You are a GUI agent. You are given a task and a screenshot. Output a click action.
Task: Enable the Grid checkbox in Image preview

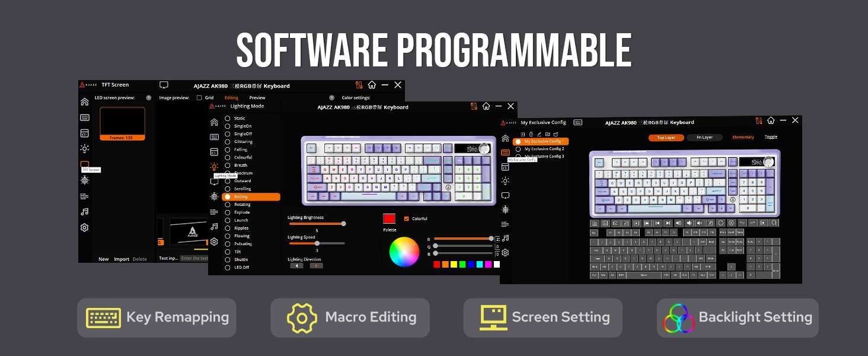(200, 98)
